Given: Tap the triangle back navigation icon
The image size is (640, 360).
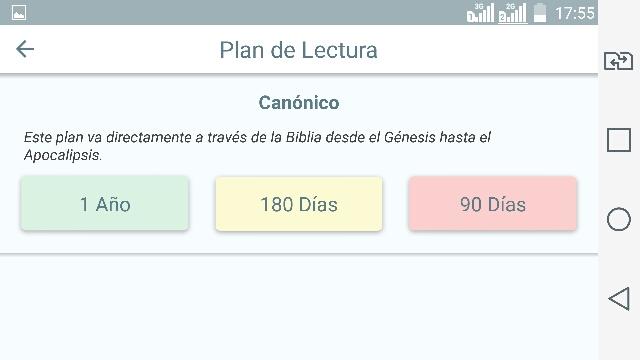Looking at the screenshot, I should point(619,299).
